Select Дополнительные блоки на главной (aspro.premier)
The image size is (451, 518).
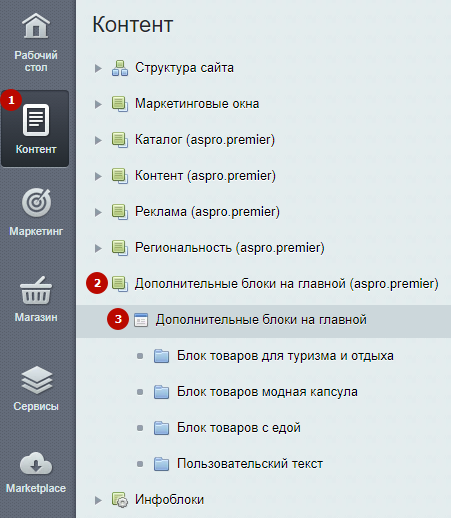click(x=286, y=284)
